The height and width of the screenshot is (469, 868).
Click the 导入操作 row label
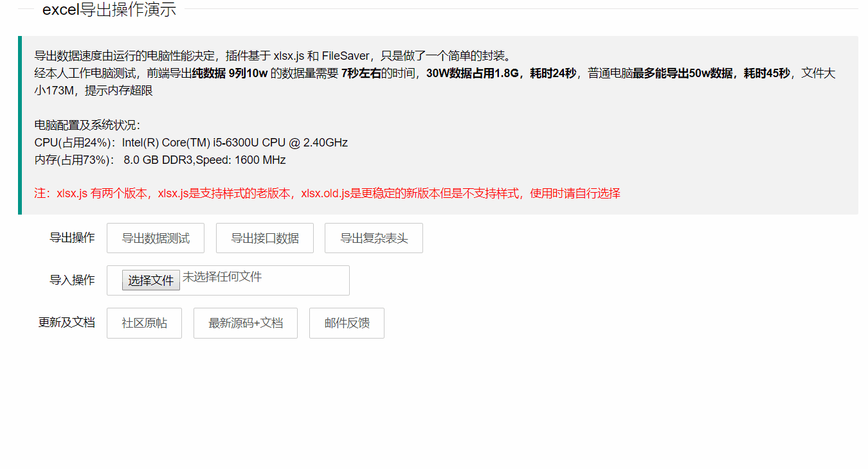click(x=72, y=280)
